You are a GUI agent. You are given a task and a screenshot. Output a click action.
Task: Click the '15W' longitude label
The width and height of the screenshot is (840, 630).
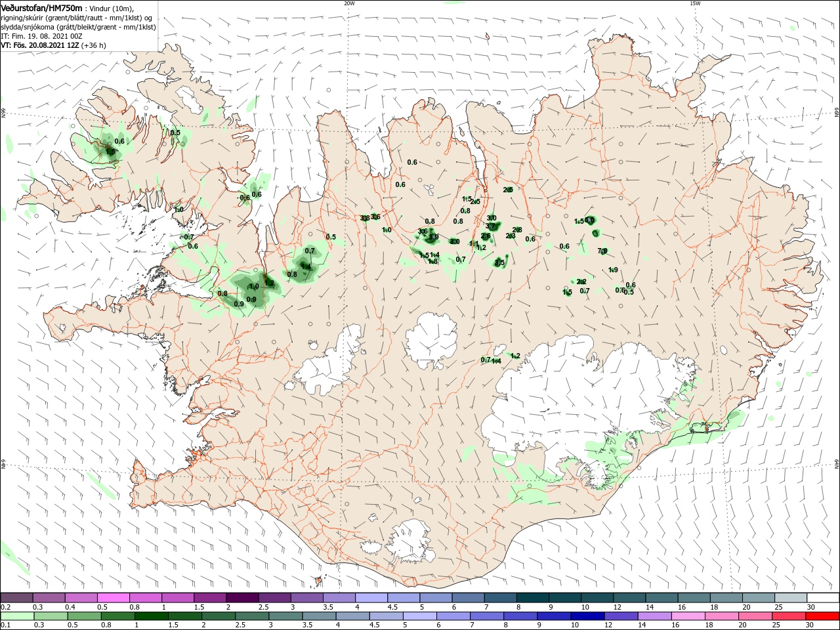tap(695, 3)
